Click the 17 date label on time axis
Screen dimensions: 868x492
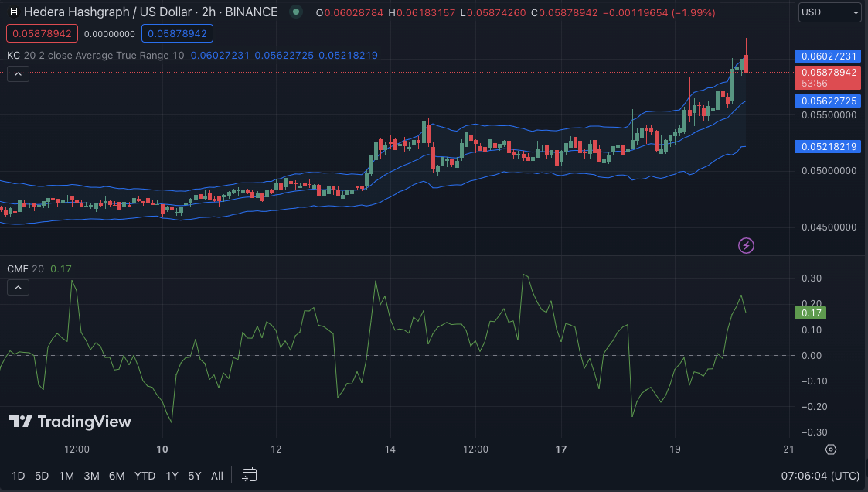click(561, 449)
